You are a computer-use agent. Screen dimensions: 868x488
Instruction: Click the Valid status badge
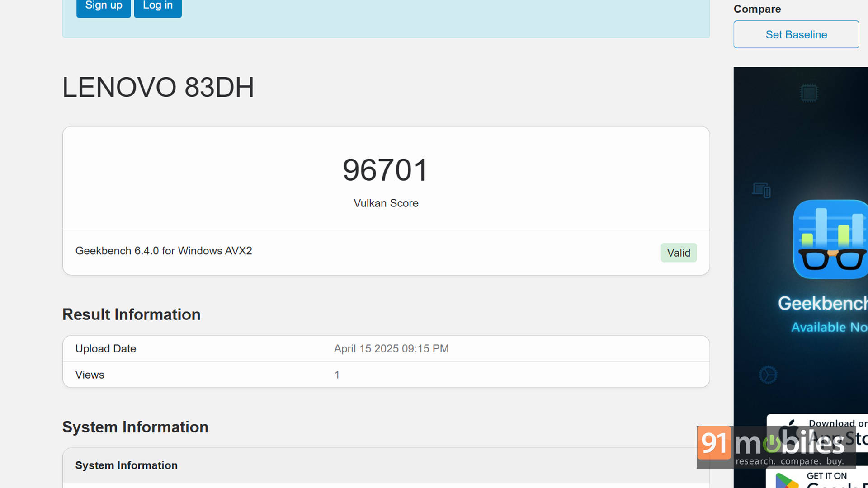click(x=678, y=253)
